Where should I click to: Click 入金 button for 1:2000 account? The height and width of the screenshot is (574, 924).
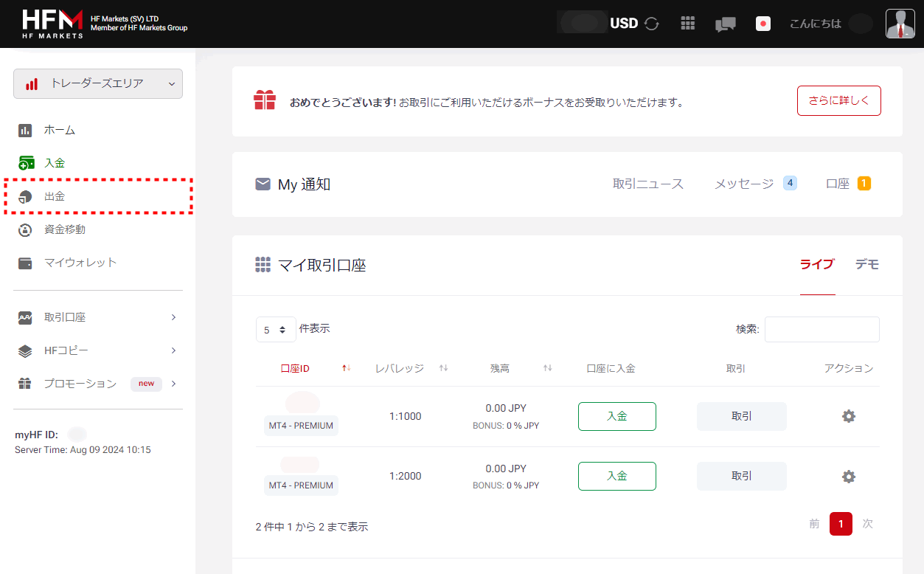coord(617,477)
